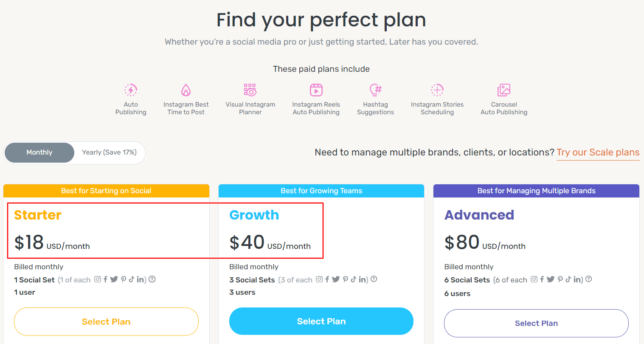
Task: Switch billing to Monthly
Action: pyautogui.click(x=39, y=152)
